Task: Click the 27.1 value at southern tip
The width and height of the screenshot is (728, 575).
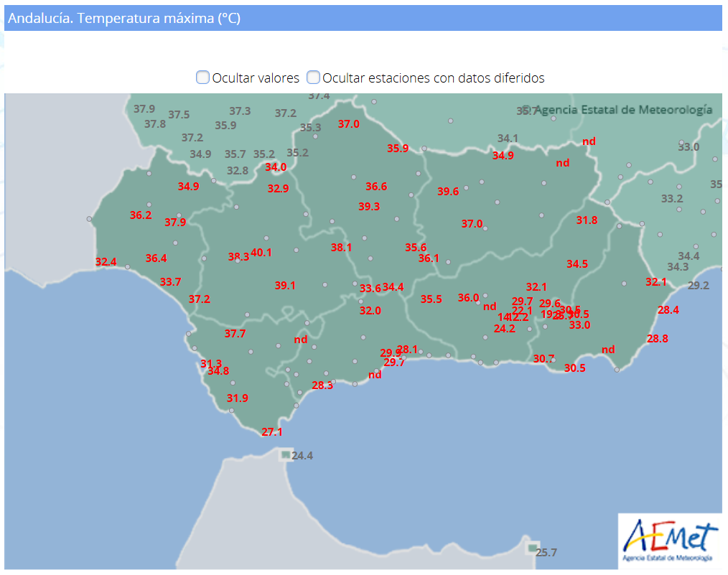Action: click(272, 432)
